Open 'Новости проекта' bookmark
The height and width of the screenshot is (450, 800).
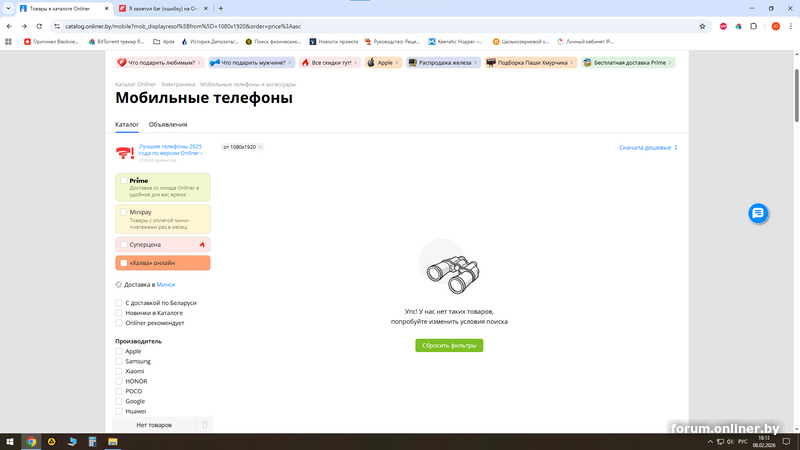pos(333,41)
